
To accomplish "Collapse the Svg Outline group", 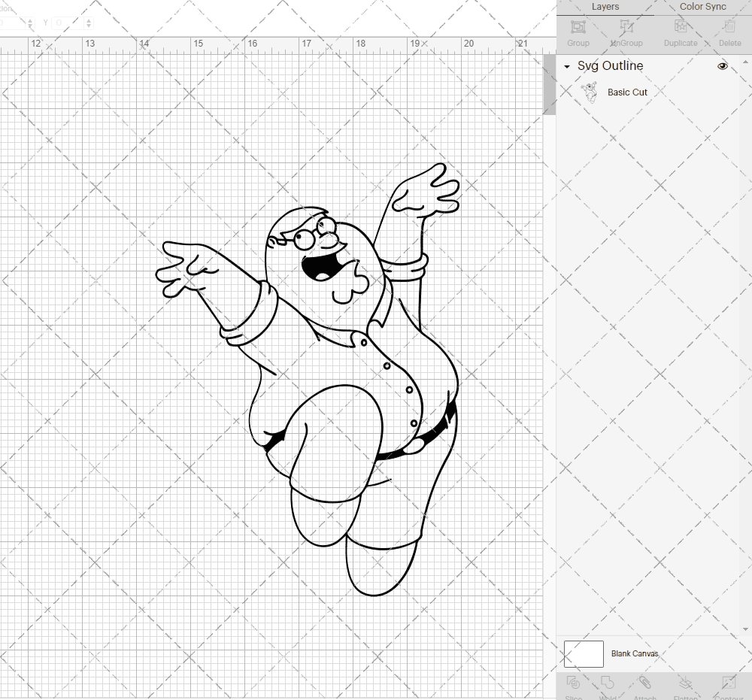I will click(x=566, y=66).
